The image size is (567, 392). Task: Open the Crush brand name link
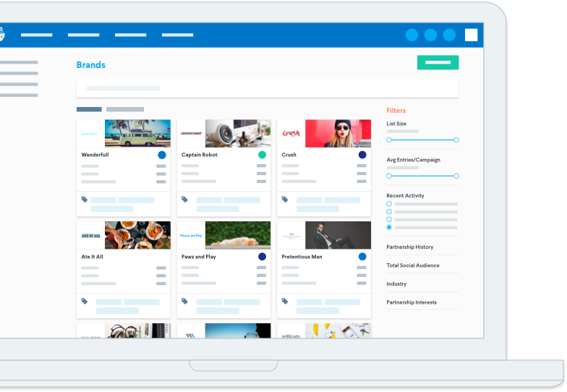289,155
